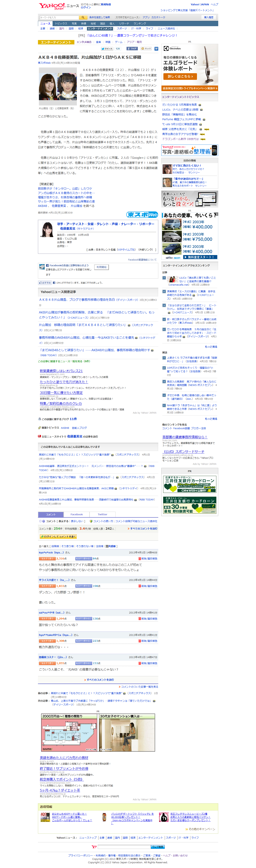256x868 pixels.
Task: Click the 東スポWeb logo
Action: (142, 215)
